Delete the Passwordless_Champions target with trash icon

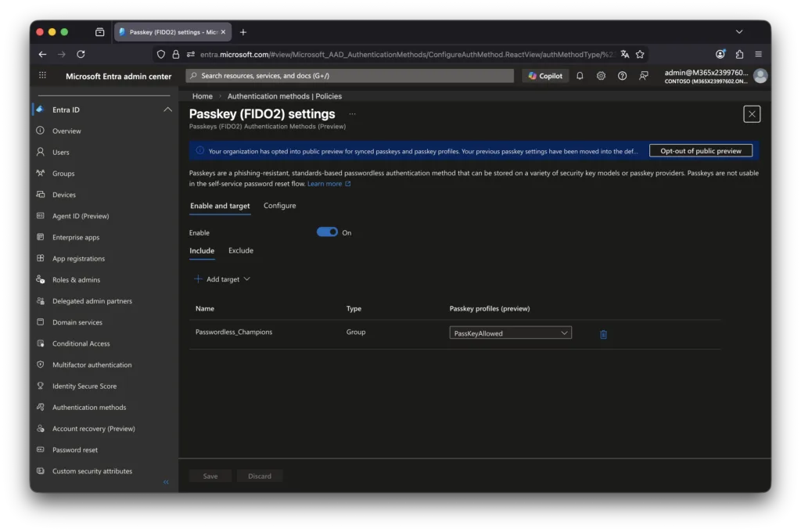(x=603, y=334)
